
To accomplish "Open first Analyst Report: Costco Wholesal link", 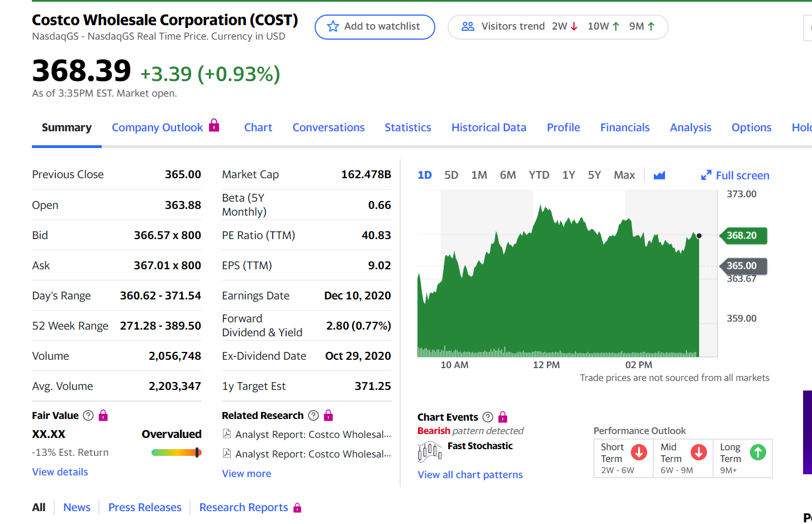I will [x=314, y=435].
